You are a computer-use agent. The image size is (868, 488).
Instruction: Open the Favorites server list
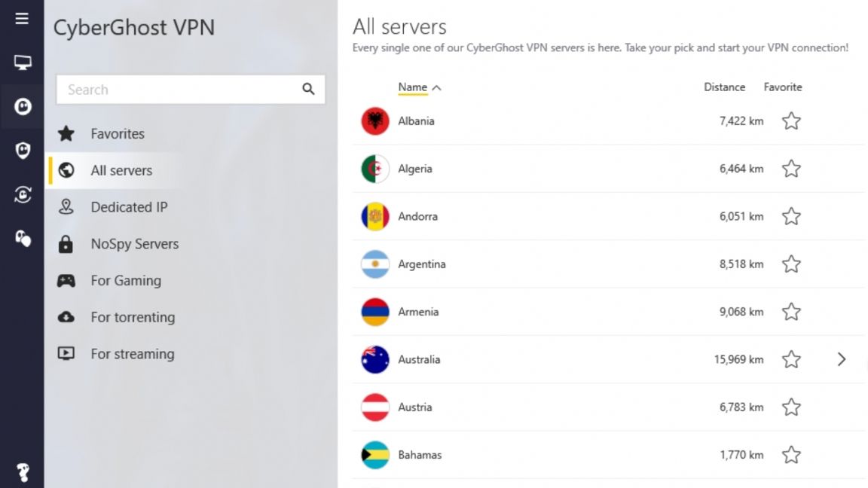click(x=116, y=134)
